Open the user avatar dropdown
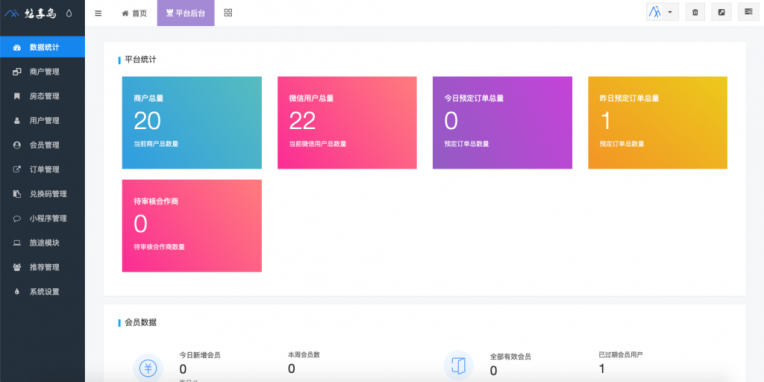The width and height of the screenshot is (764, 382). [x=662, y=12]
